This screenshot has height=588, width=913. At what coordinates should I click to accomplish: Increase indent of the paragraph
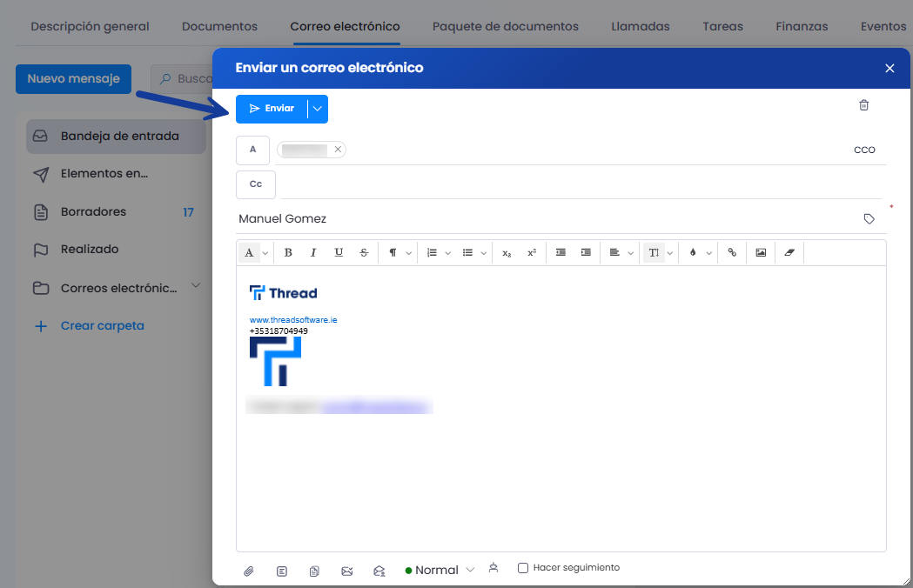[x=586, y=252]
